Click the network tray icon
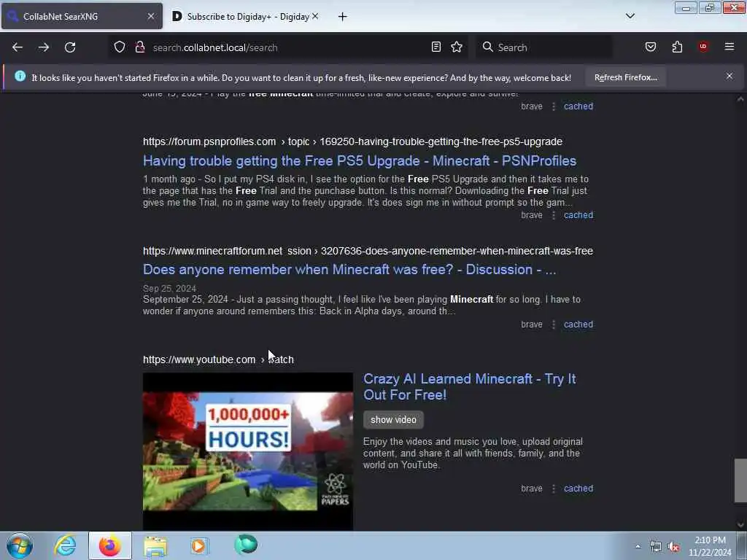The width and height of the screenshot is (747, 560). click(x=656, y=547)
